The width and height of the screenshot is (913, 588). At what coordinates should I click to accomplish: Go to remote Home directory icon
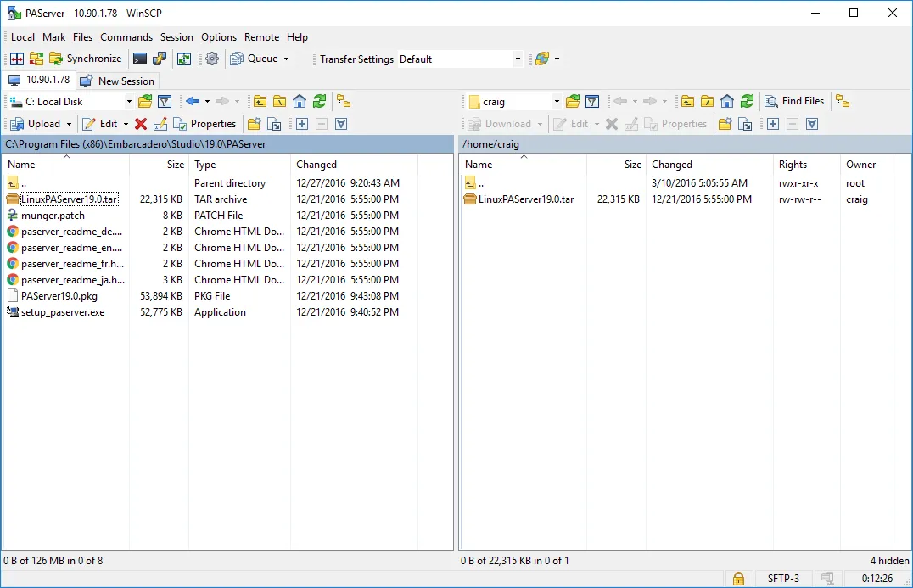click(726, 102)
